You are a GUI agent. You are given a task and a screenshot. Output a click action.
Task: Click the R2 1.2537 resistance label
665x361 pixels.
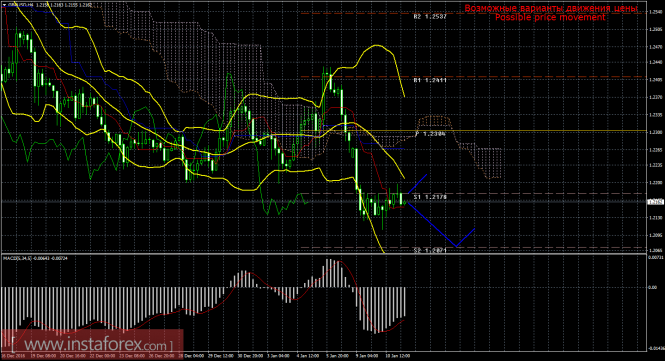(x=430, y=17)
